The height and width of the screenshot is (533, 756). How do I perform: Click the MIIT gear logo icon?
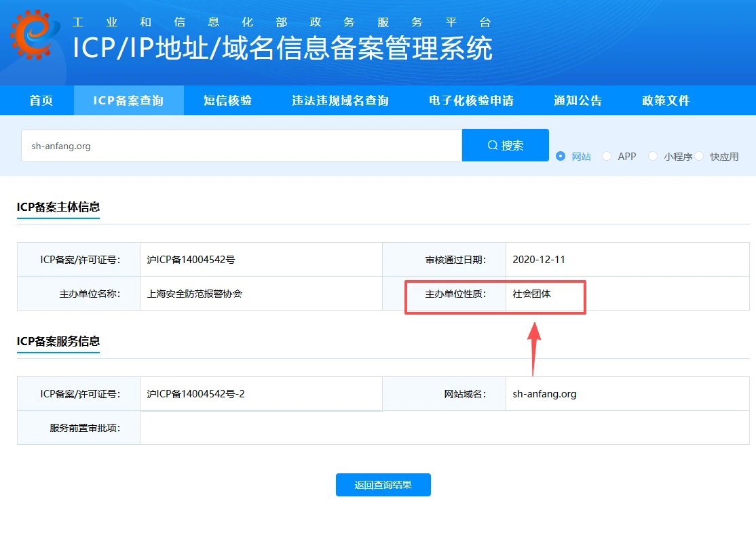(x=34, y=34)
